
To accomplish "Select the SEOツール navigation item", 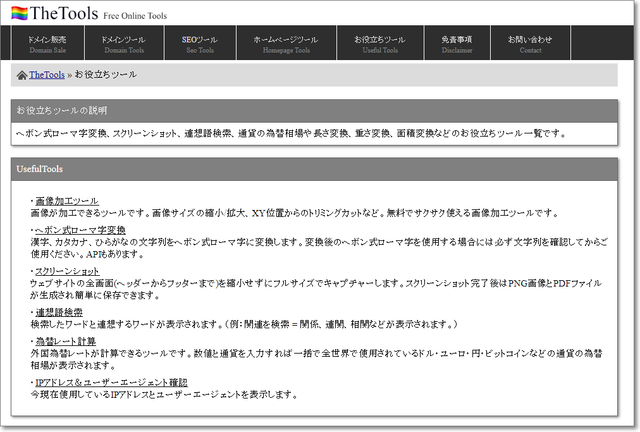I will pyautogui.click(x=199, y=43).
